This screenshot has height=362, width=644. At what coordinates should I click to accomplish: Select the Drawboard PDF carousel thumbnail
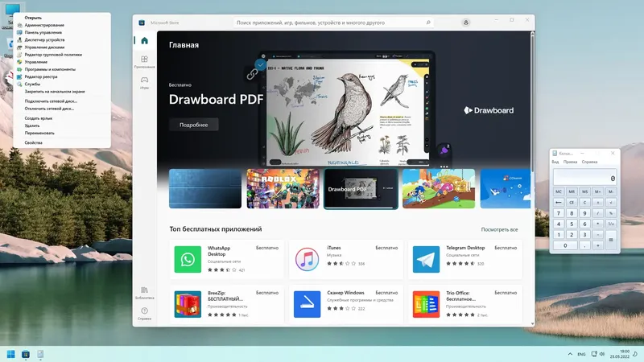361,189
